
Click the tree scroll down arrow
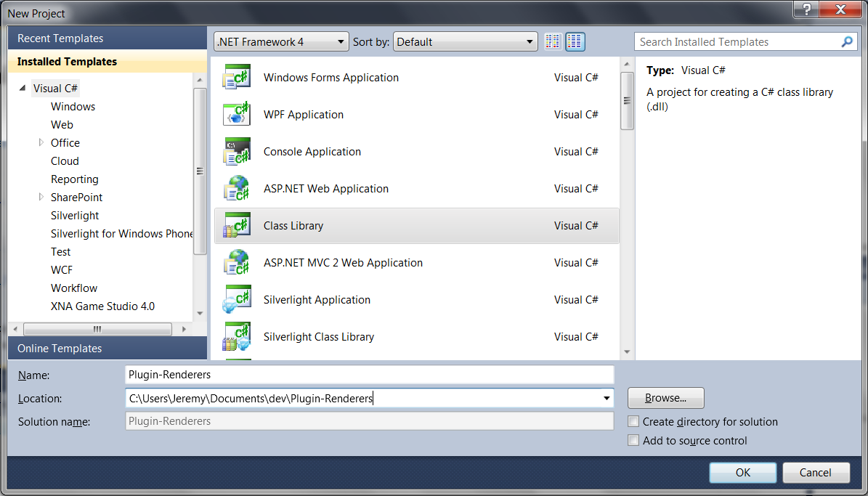pos(200,313)
